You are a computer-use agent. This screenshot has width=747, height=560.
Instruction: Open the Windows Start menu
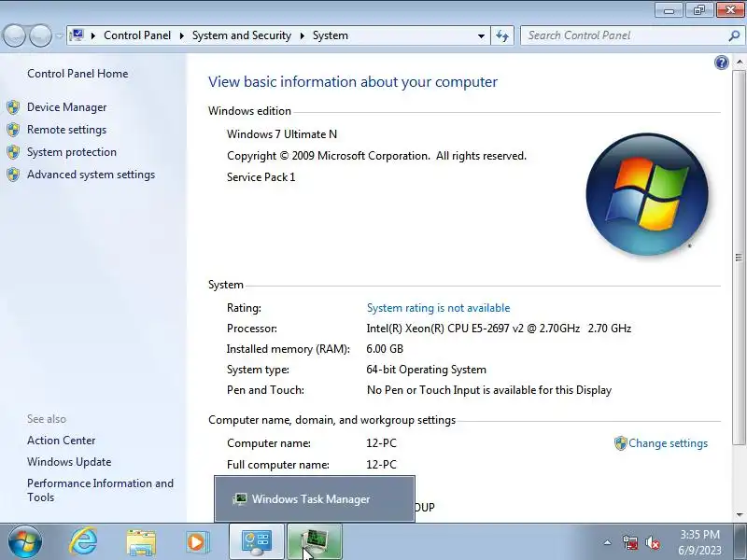click(24, 542)
